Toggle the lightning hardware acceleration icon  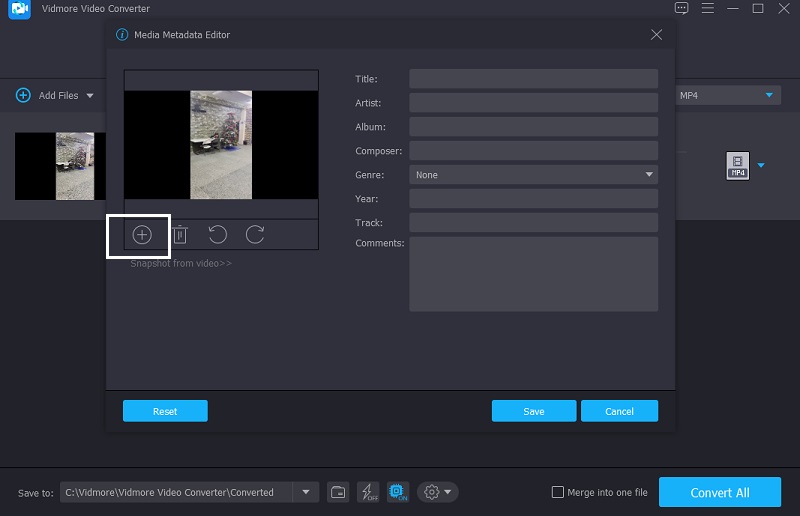tap(368, 492)
